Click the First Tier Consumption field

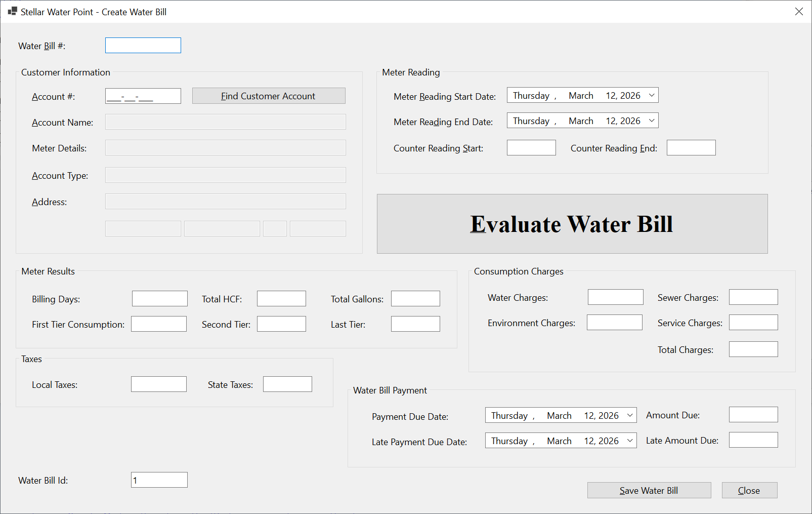coord(159,324)
